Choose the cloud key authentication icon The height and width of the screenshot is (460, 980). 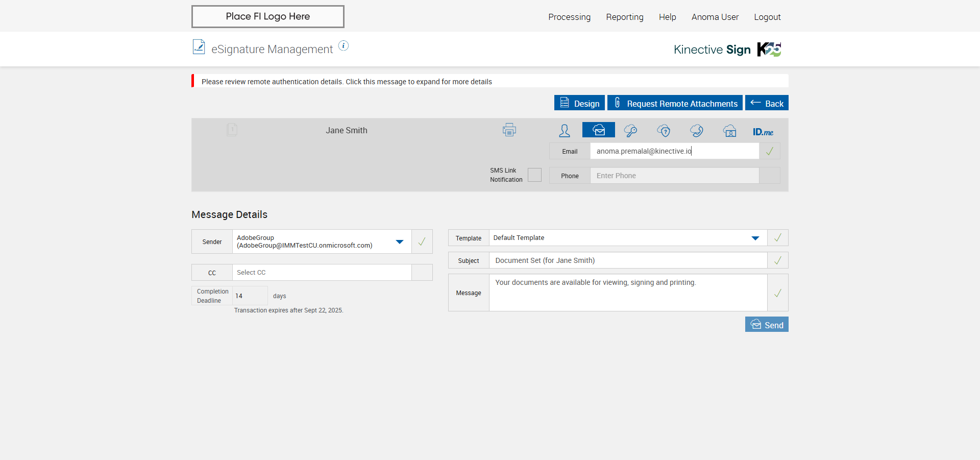630,131
